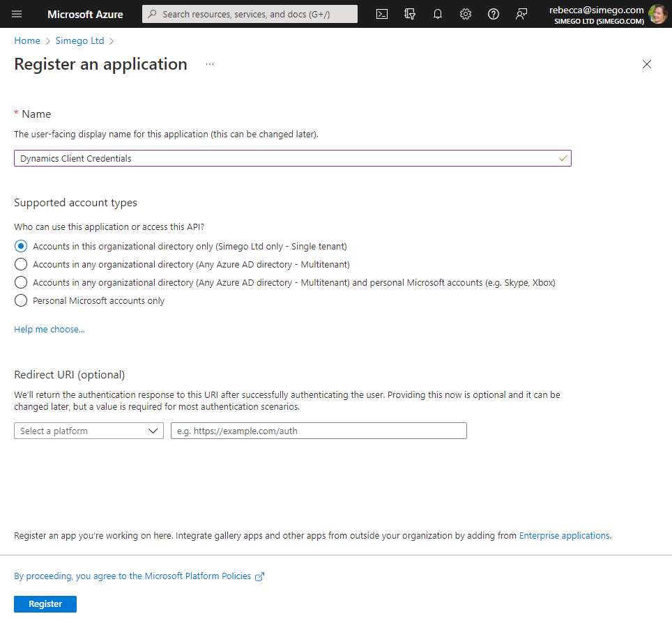The image size is (672, 623).
Task: Click the Microsoft Azure portal title
Action: pyautogui.click(x=85, y=14)
